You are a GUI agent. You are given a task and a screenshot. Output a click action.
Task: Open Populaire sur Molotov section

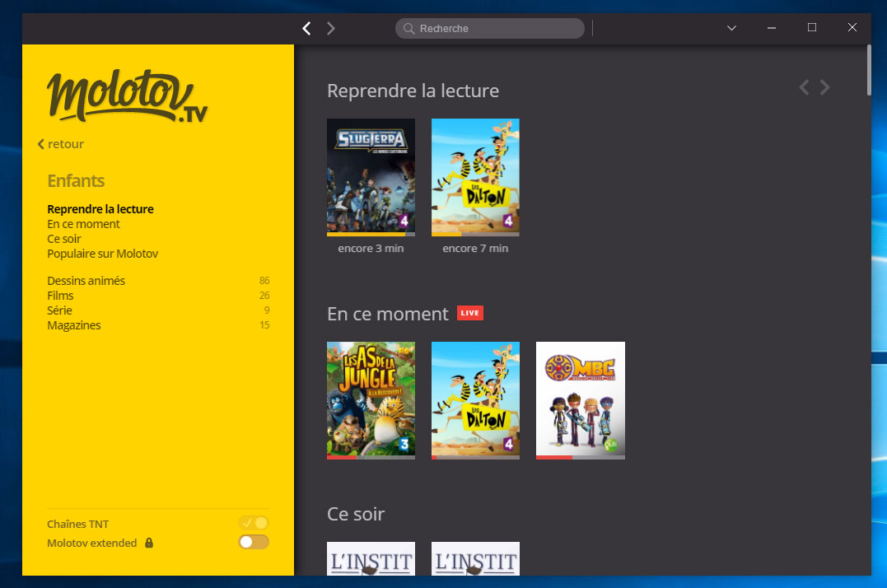tap(102, 254)
